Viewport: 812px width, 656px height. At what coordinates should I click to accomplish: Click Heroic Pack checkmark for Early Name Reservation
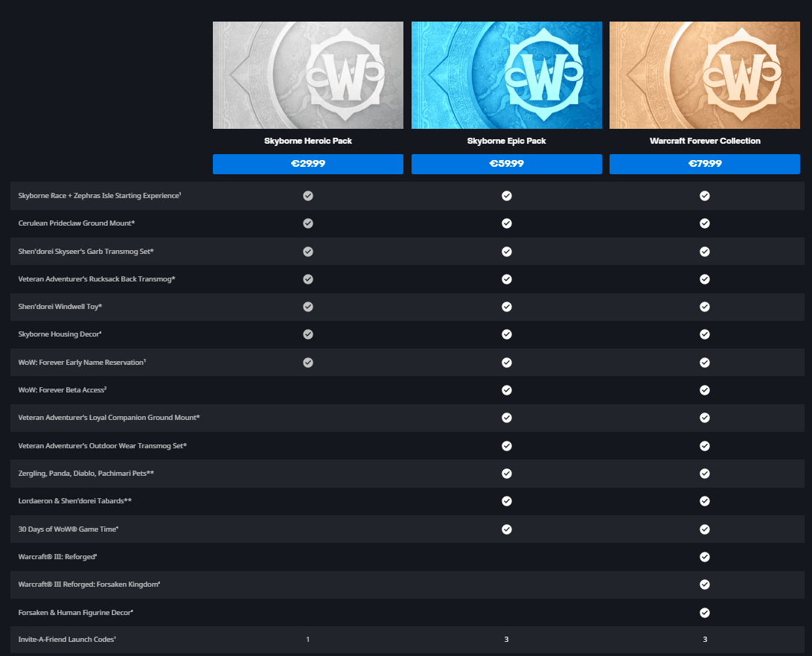click(x=308, y=363)
